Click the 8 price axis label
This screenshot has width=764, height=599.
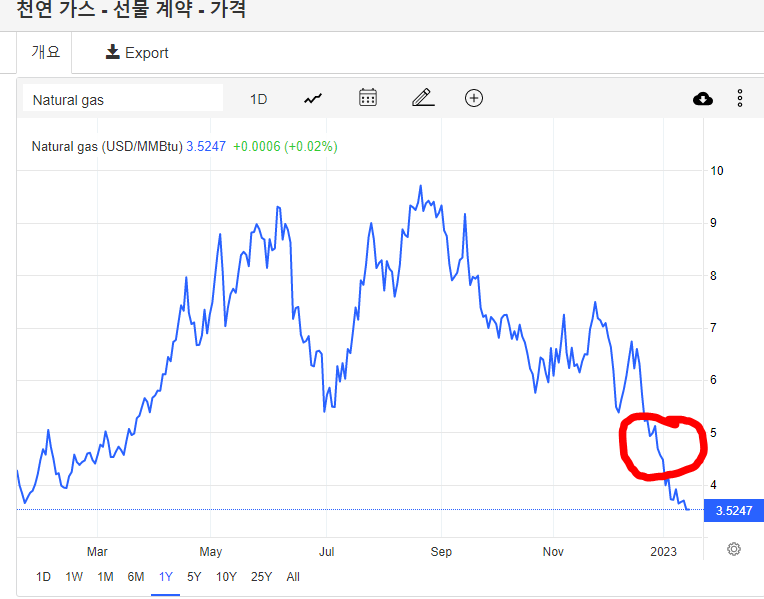(713, 276)
